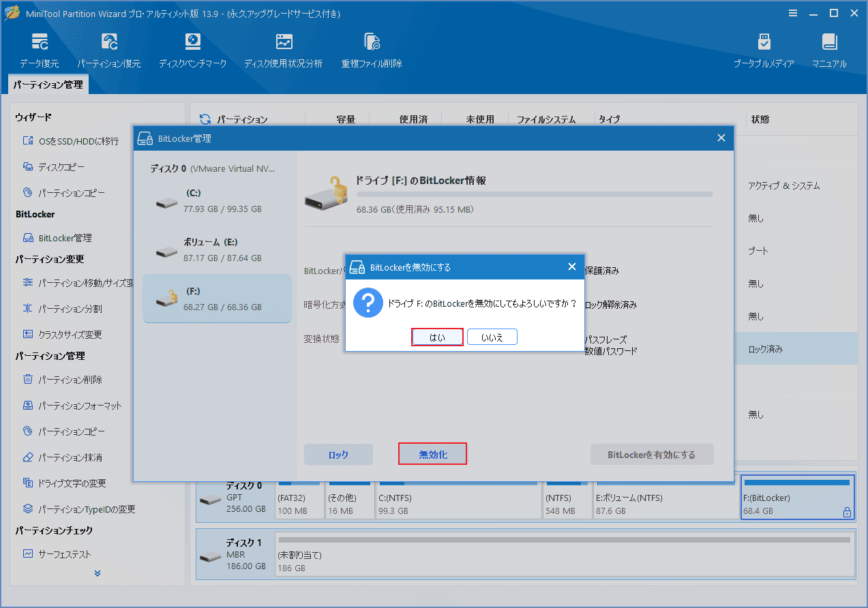
Task: Open BitLocker管理 in the sidebar
Action: point(57,238)
